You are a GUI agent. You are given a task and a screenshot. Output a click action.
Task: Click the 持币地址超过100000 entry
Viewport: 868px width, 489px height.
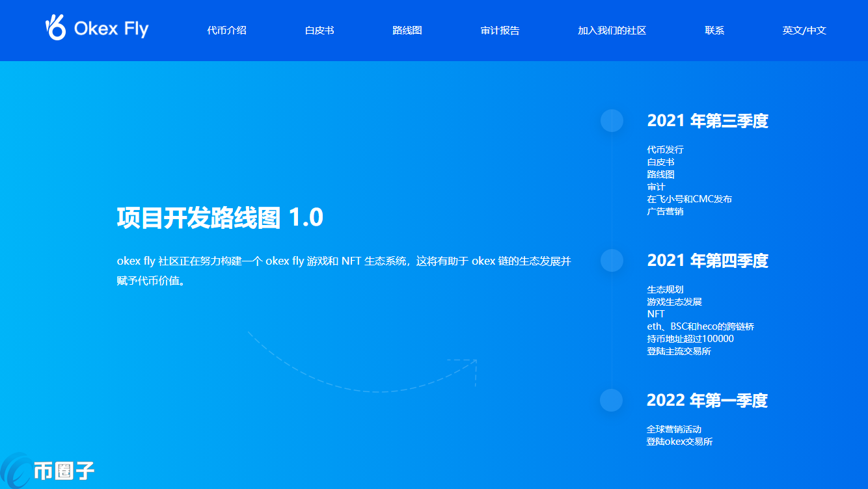point(690,339)
